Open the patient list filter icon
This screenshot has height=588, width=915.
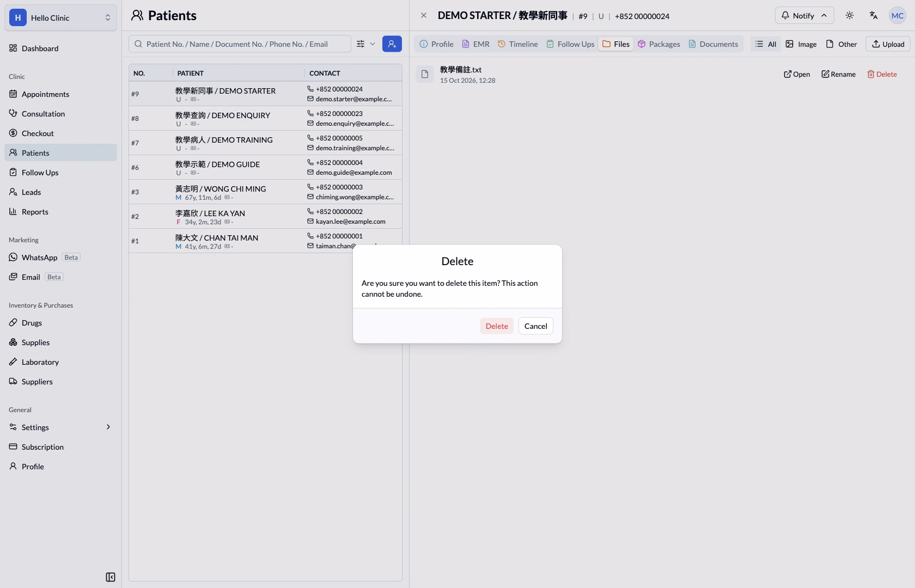coord(361,44)
